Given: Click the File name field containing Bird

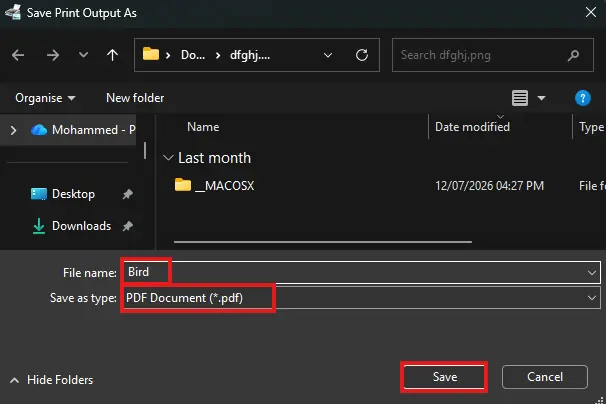Looking at the screenshot, I should (x=361, y=273).
